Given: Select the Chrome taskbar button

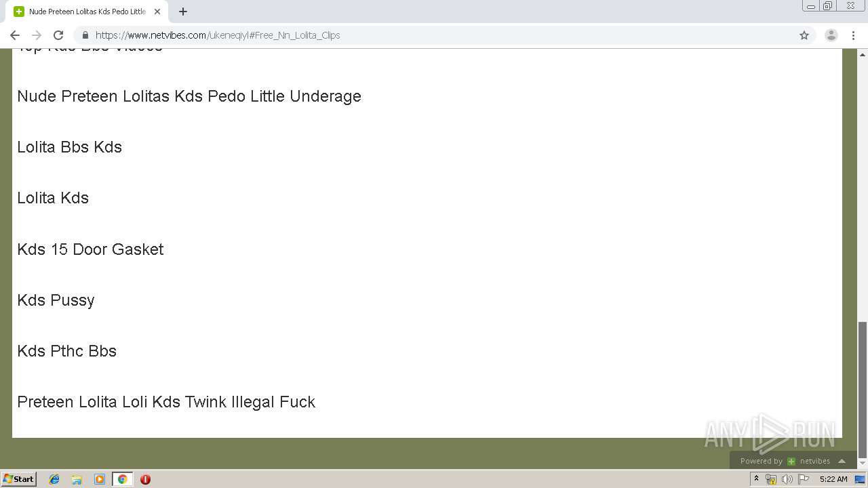Looking at the screenshot, I should 122,479.
